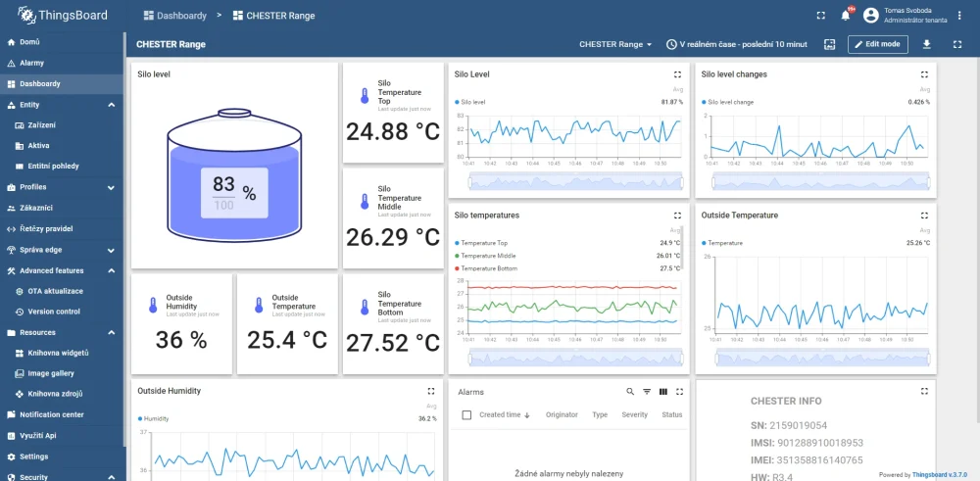Toggle Silo level change legend series
The height and width of the screenshot is (481, 980).
[x=727, y=102]
